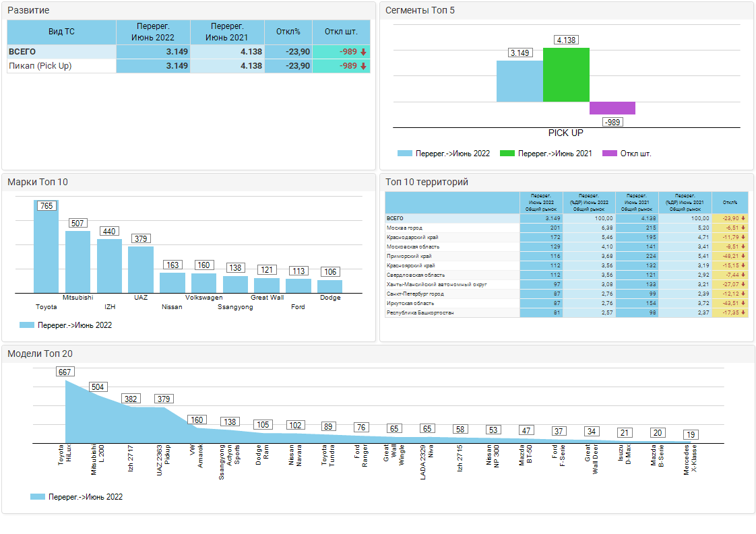Click the blue legend swatch in Сегменты Топ 5
The height and width of the screenshot is (534, 756).
coord(404,154)
